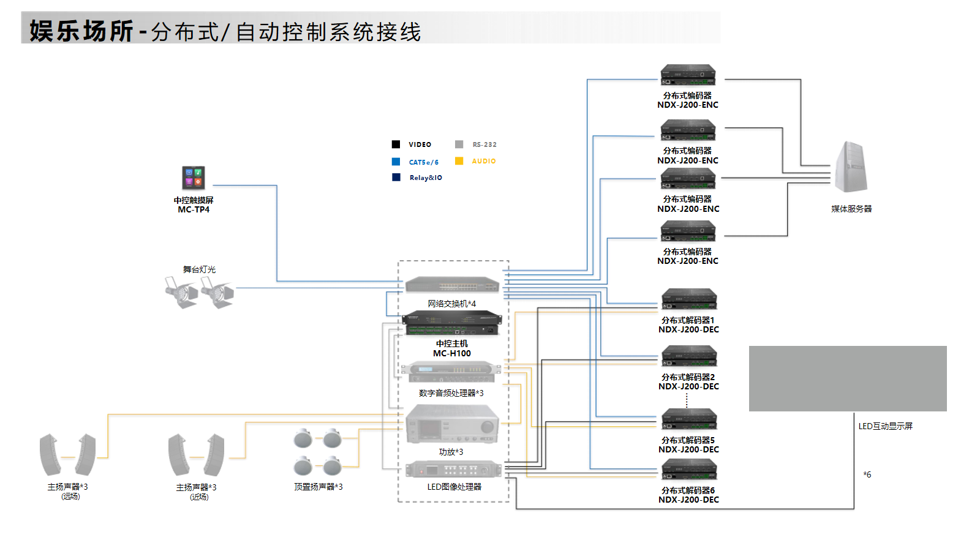This screenshot has height=551, width=980.
Task: Click the 舞台灯光 label
Action: click(x=199, y=269)
